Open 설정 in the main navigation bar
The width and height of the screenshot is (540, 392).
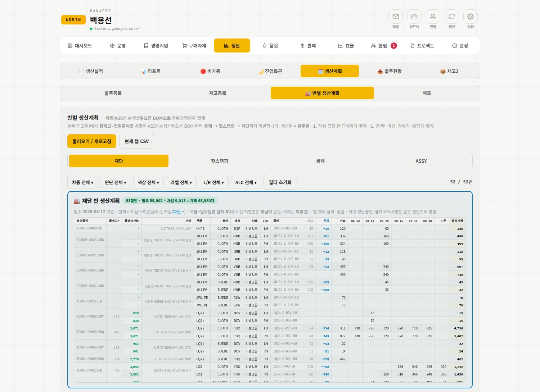pos(460,46)
